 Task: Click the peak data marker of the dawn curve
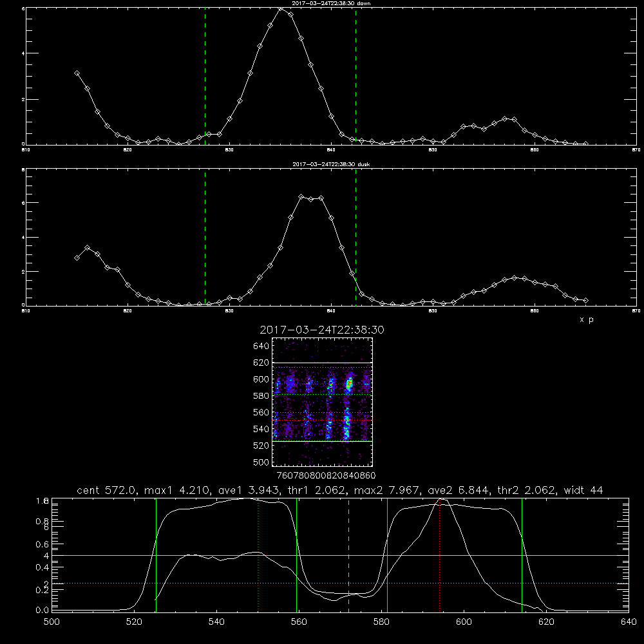click(x=281, y=8)
